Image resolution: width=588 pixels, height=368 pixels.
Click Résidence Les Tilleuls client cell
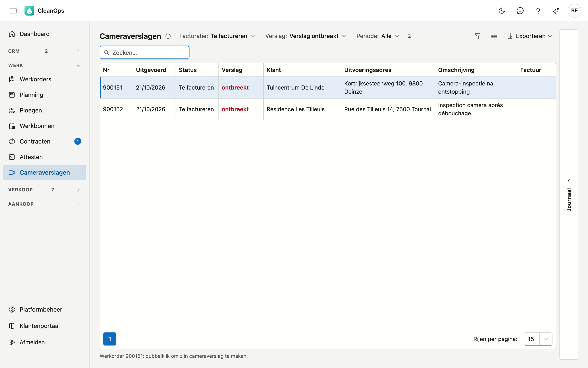click(x=302, y=109)
